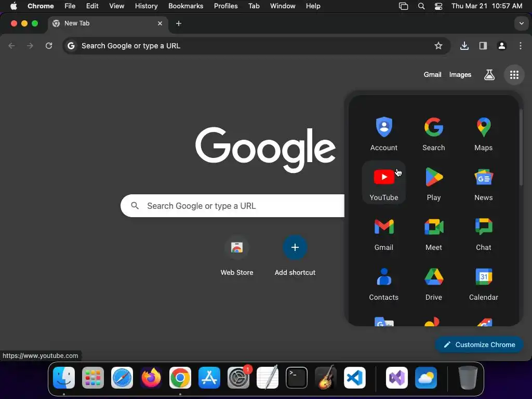The image size is (532, 399).
Task: Click the Images link
Action: pos(460,75)
